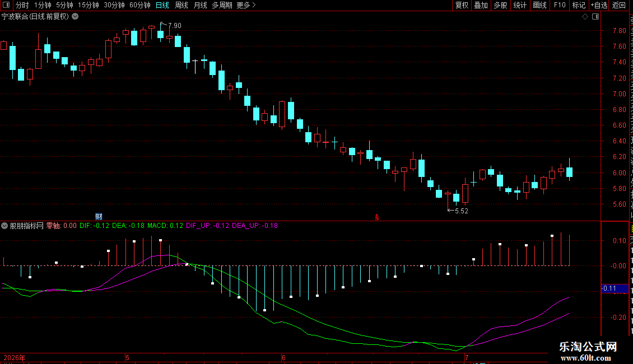Click the 5.52 low price label

point(462,211)
